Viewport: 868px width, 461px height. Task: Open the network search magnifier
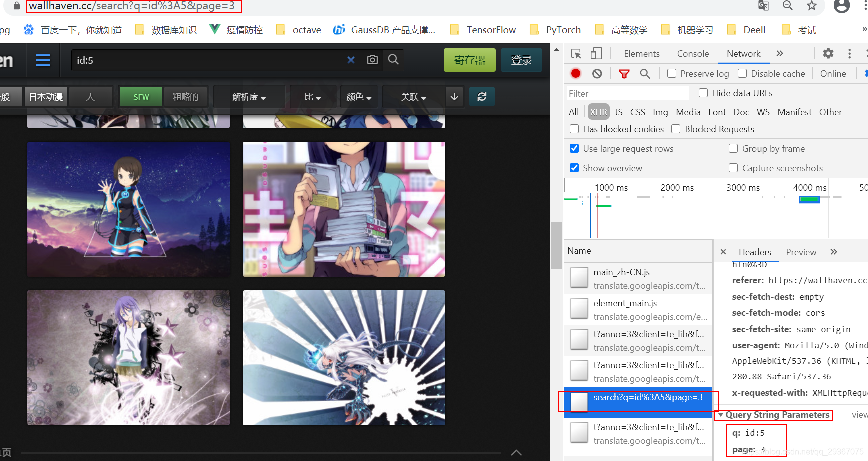[645, 74]
